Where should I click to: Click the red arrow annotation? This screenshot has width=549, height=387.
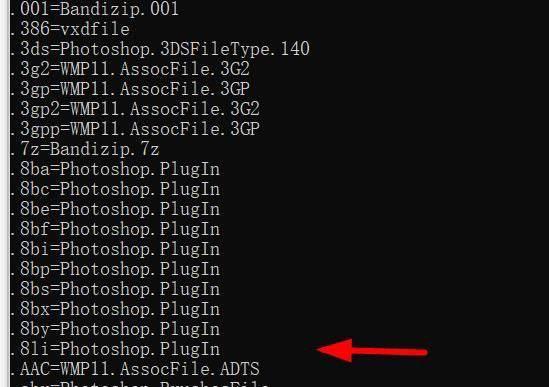[371, 350]
